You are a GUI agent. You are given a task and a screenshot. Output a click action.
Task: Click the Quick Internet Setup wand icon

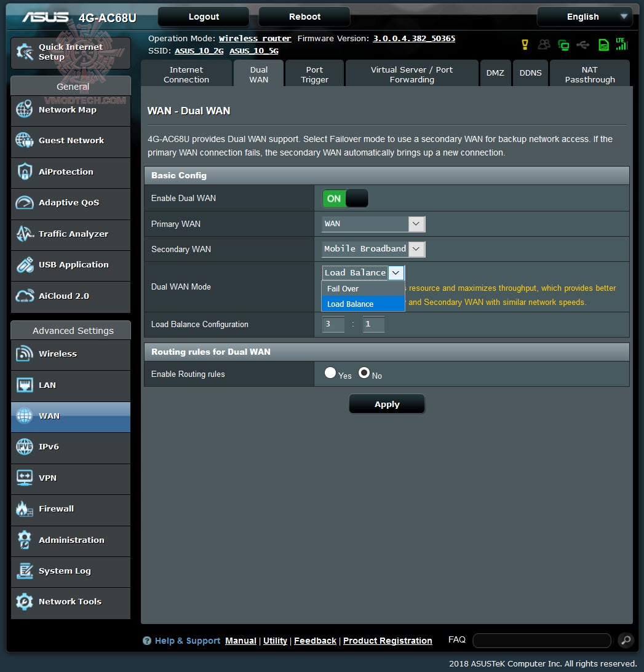click(x=25, y=52)
